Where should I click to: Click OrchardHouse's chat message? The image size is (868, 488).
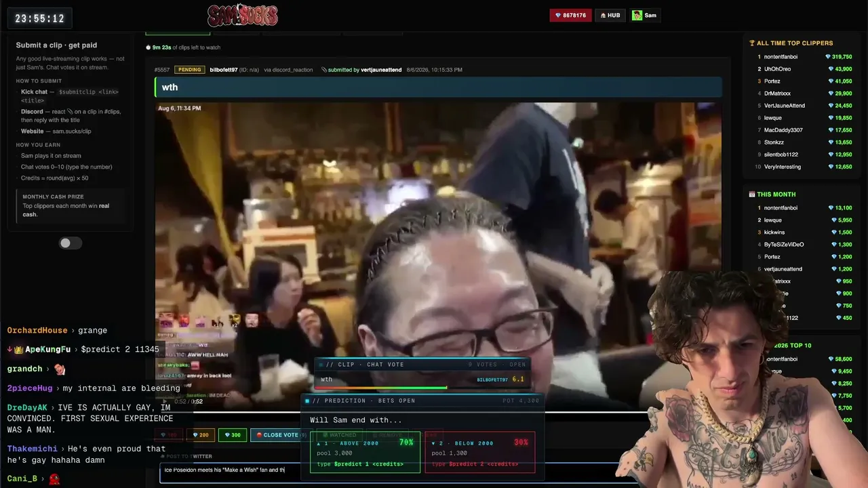pyautogui.click(x=58, y=331)
